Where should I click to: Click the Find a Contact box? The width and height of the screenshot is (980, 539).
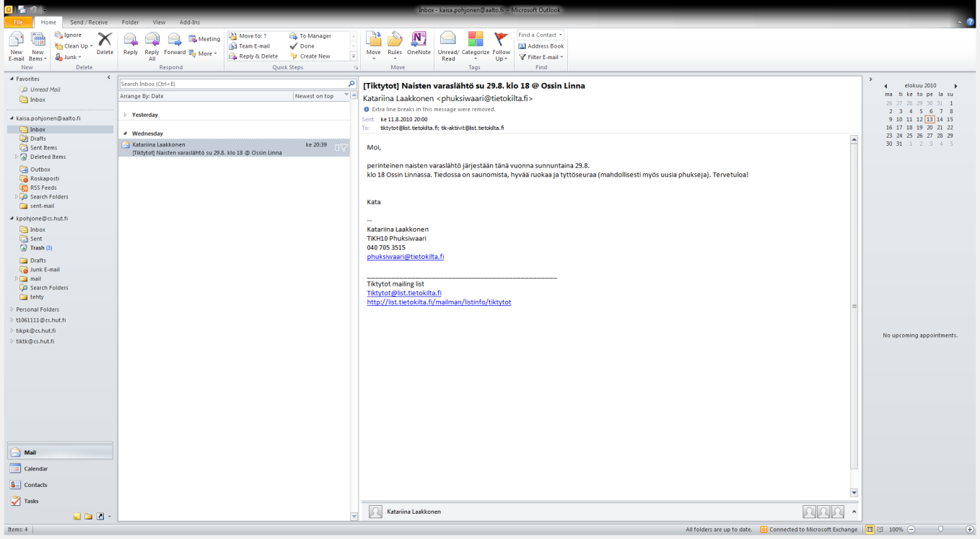[x=539, y=35]
